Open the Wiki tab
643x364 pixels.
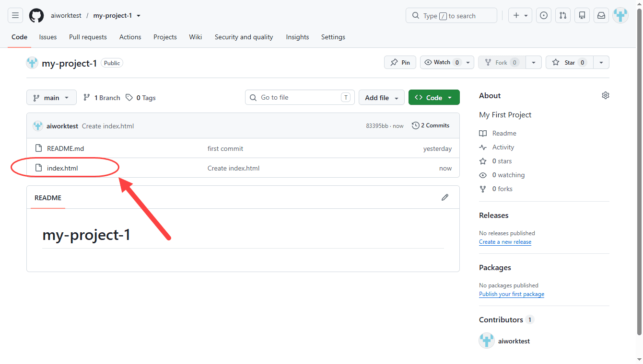[x=196, y=37]
